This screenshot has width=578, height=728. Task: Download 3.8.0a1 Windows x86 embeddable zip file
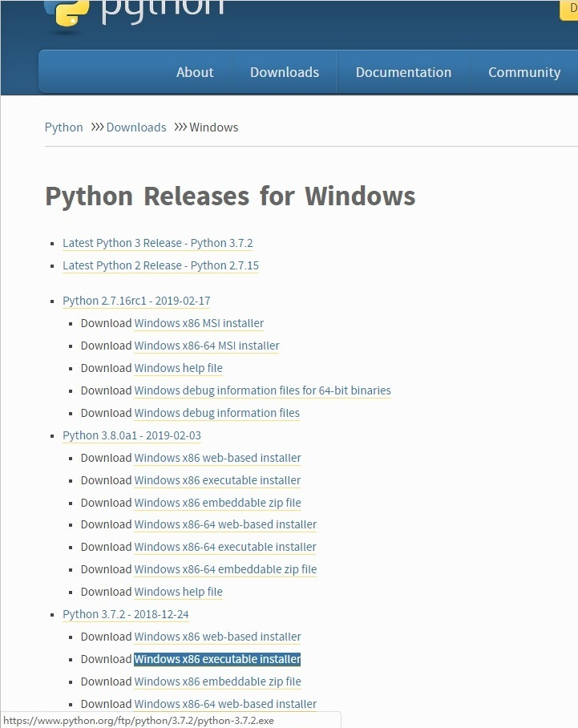tap(218, 503)
